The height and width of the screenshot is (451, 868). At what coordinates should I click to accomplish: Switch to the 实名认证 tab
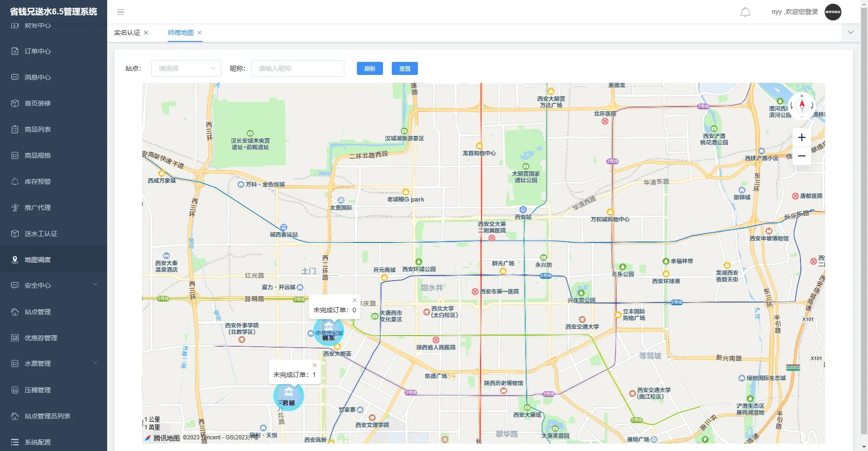pyautogui.click(x=127, y=33)
